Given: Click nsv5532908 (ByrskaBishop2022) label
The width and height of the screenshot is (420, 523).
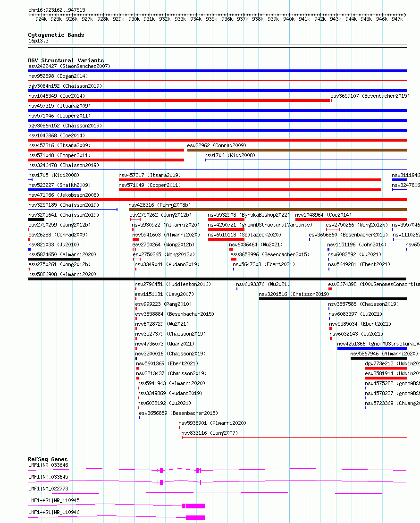Looking at the screenshot, I should (x=249, y=215).
